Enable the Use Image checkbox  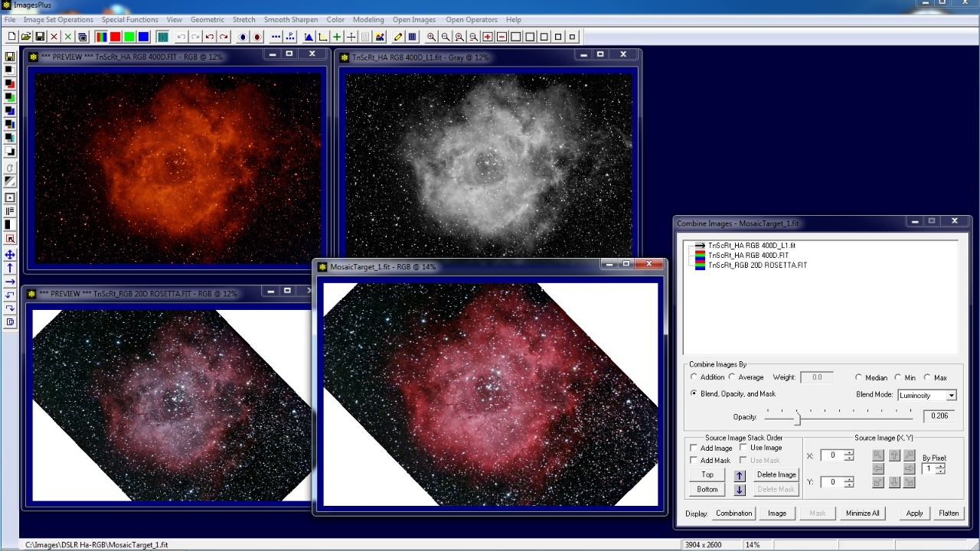click(x=743, y=448)
